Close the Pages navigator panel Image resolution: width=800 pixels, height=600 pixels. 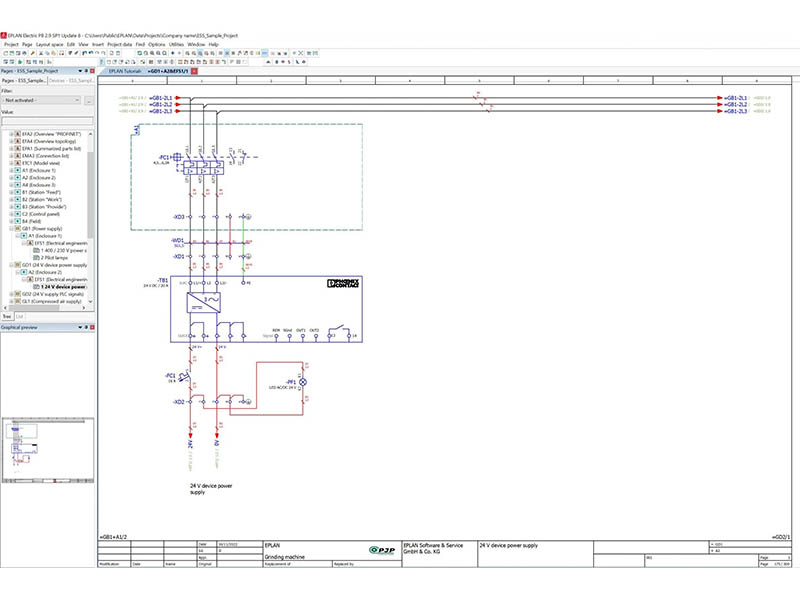pos(92,71)
